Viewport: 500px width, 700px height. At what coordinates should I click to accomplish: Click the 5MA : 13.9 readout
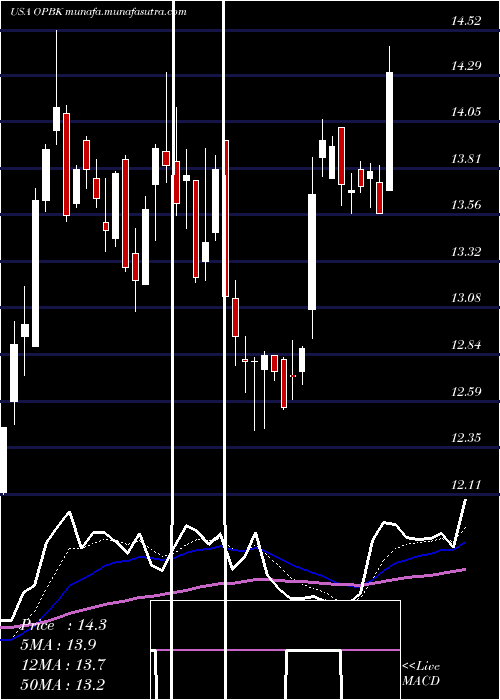click(x=59, y=644)
